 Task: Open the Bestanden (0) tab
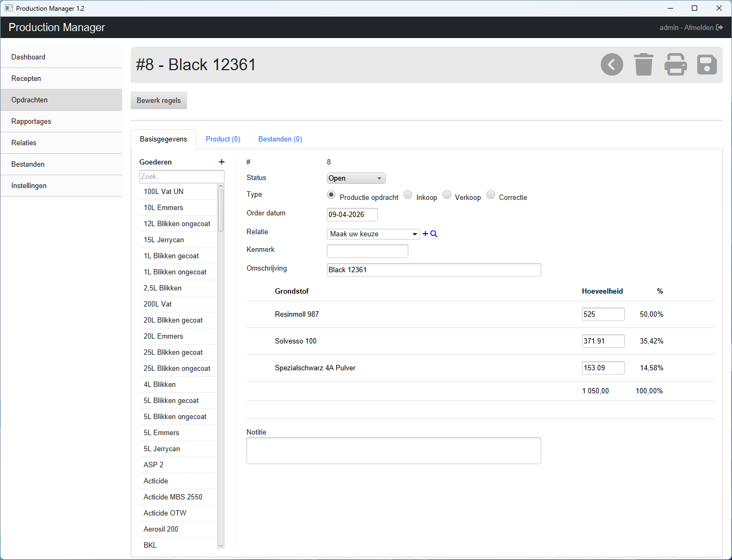280,139
